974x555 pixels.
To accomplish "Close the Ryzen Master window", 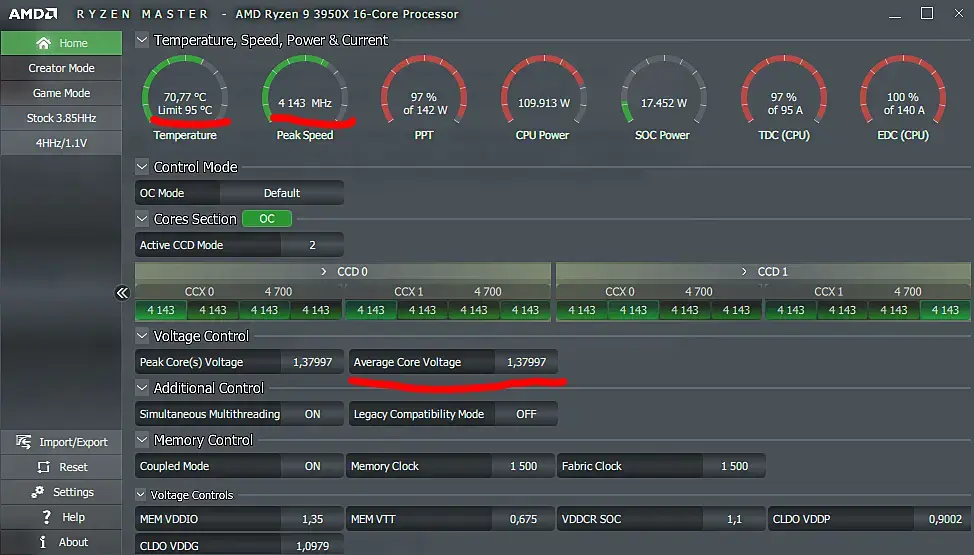I will click(959, 13).
